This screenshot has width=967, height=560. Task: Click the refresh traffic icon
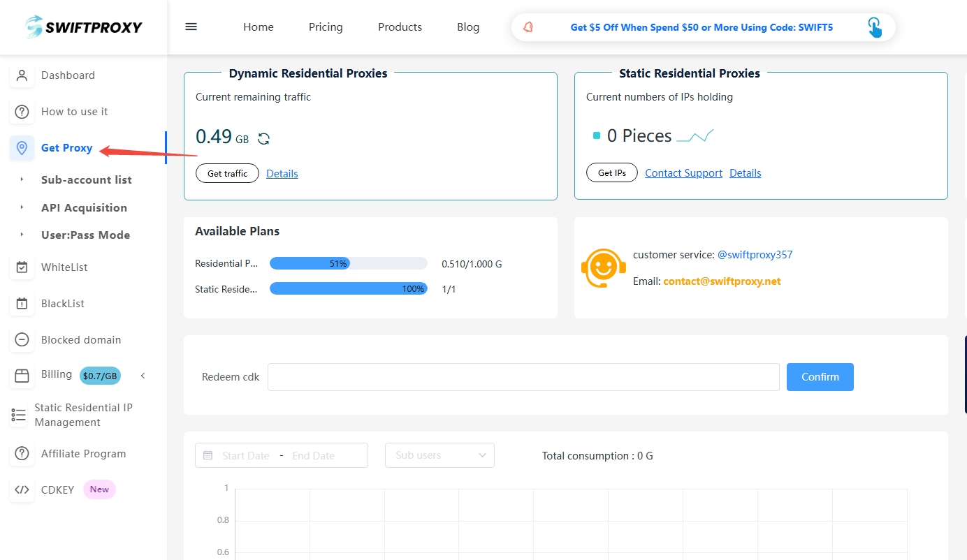click(x=263, y=139)
